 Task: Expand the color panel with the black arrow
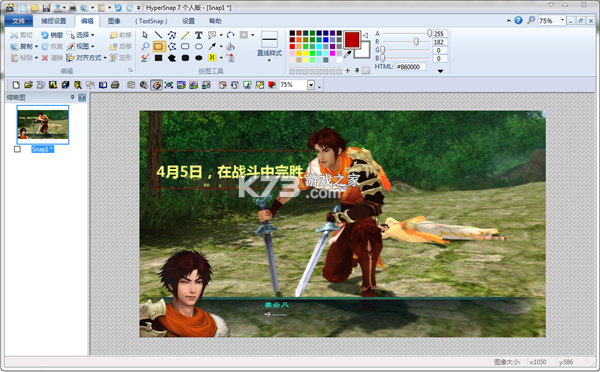[440, 71]
